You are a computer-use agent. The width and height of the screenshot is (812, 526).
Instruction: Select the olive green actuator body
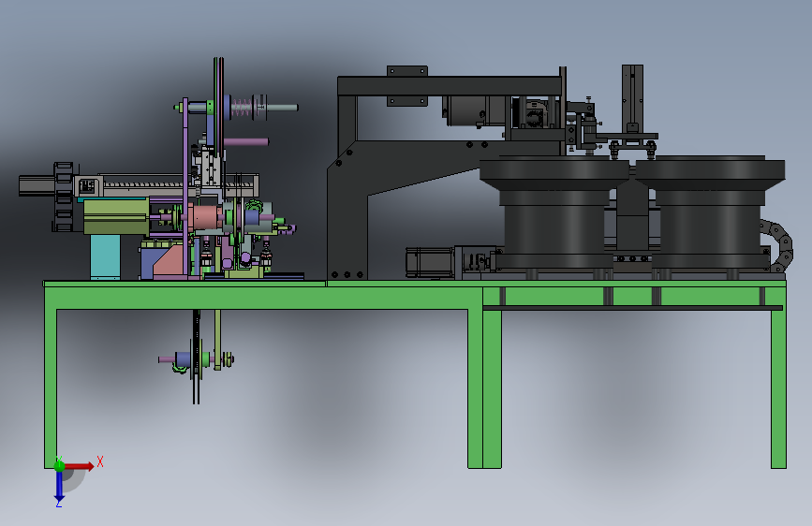pos(116,216)
